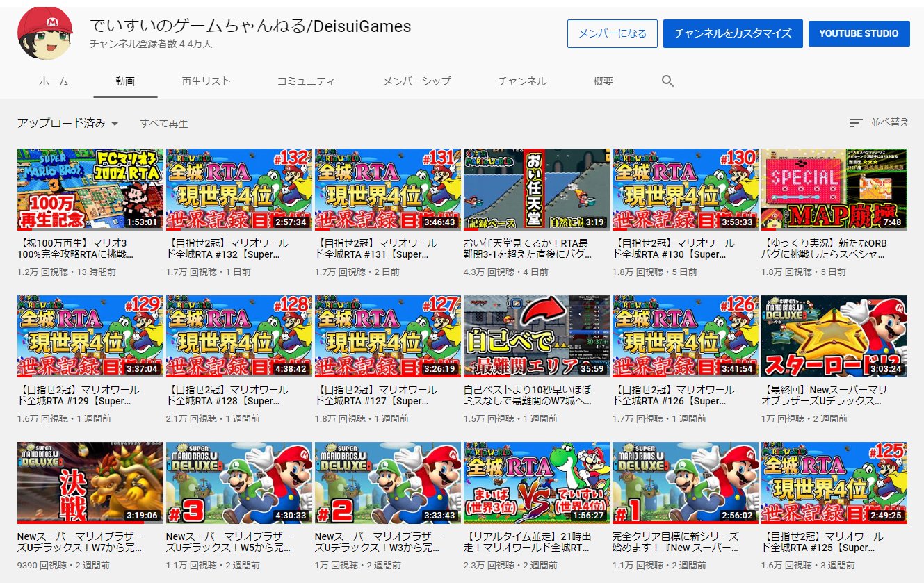Open the 100万再生記念 Mario 3 thumbnail

pos(90,189)
